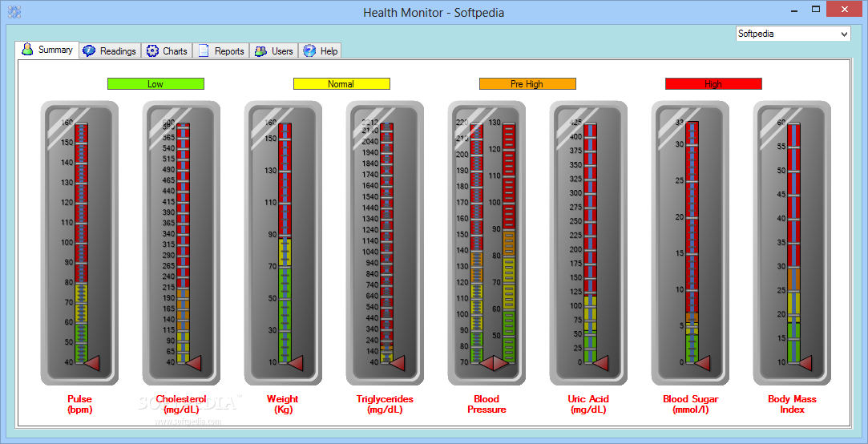
Task: Click the systolic Blood Pressure thermometer bar
Action: 477,243
